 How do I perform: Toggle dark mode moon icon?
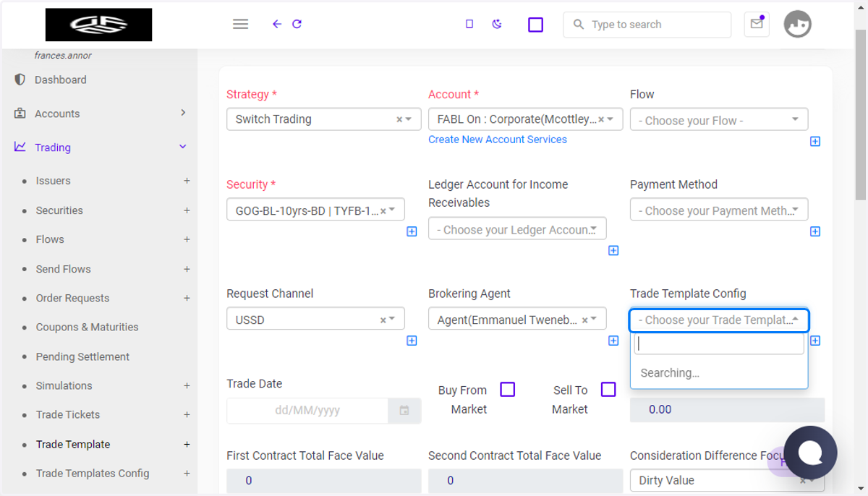click(497, 24)
